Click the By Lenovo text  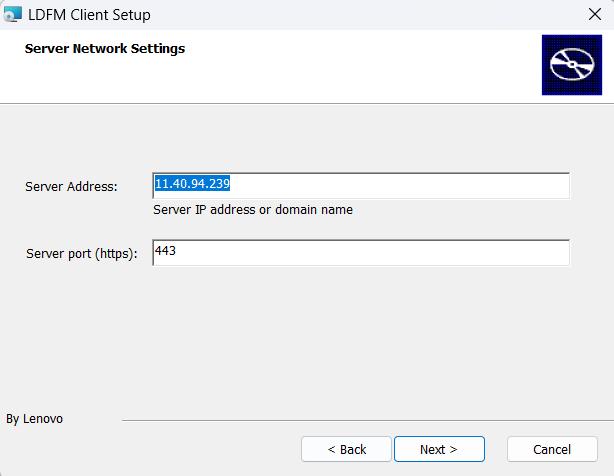pos(34,419)
